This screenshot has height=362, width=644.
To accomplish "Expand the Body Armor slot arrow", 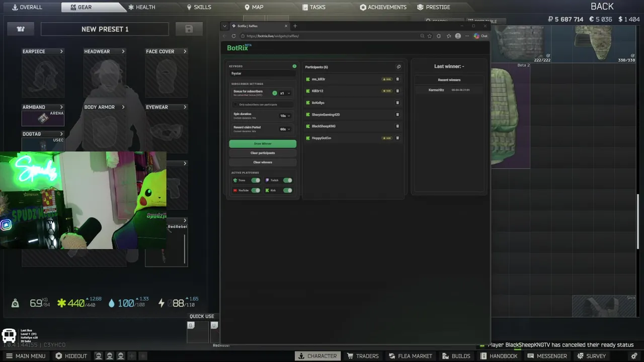I will [123, 107].
